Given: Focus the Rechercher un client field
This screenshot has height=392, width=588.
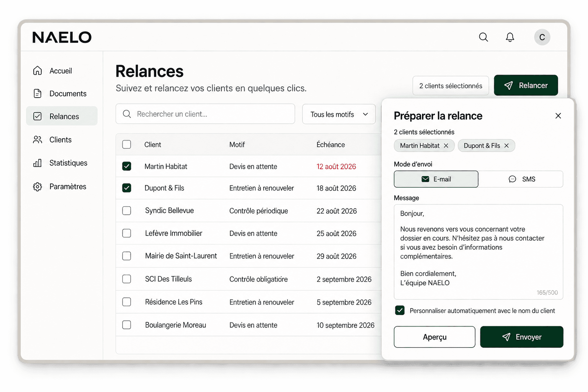Looking at the screenshot, I should point(205,114).
